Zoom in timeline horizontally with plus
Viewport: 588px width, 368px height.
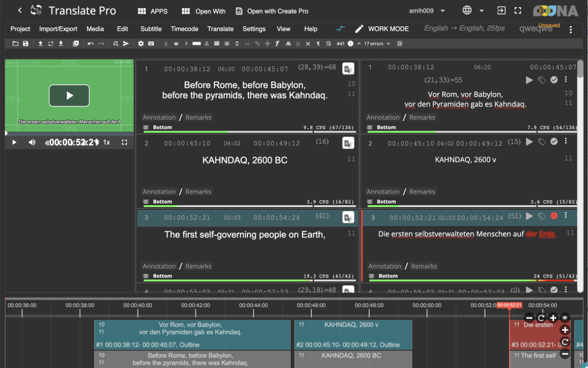click(553, 318)
